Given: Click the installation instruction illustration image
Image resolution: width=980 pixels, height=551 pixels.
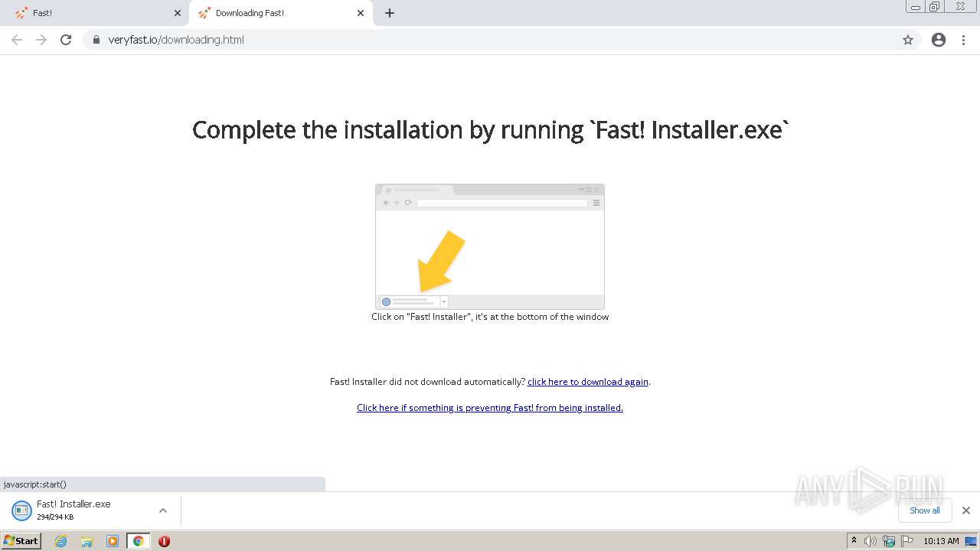Looking at the screenshot, I should [x=490, y=246].
